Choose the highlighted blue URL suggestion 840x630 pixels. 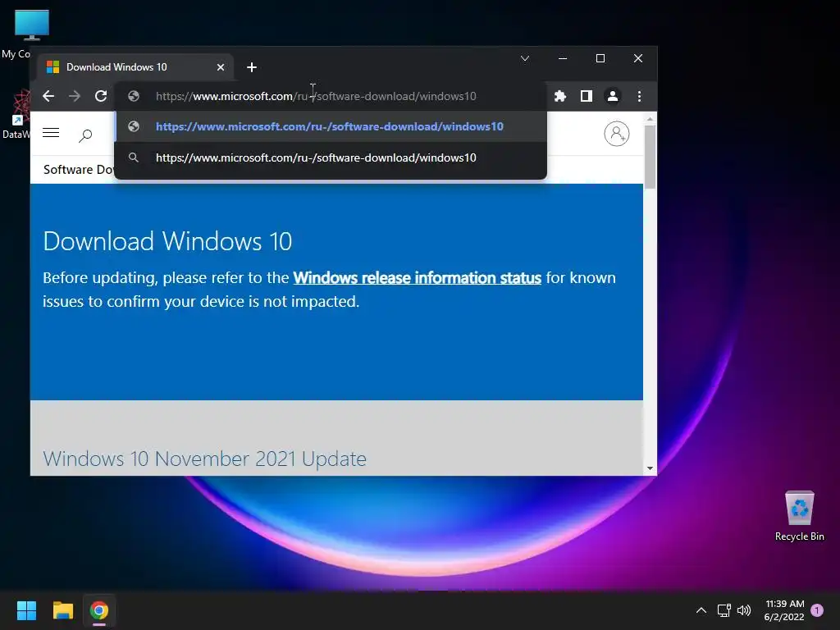point(331,126)
